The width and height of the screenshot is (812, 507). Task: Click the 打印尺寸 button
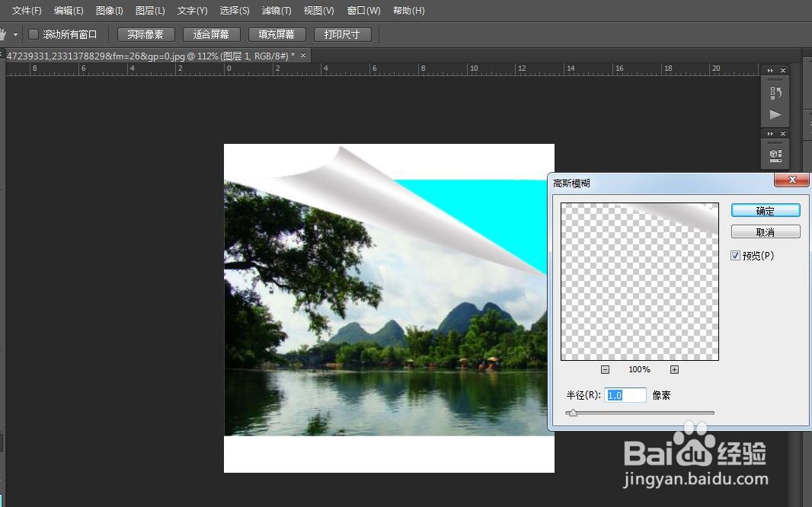(342, 35)
